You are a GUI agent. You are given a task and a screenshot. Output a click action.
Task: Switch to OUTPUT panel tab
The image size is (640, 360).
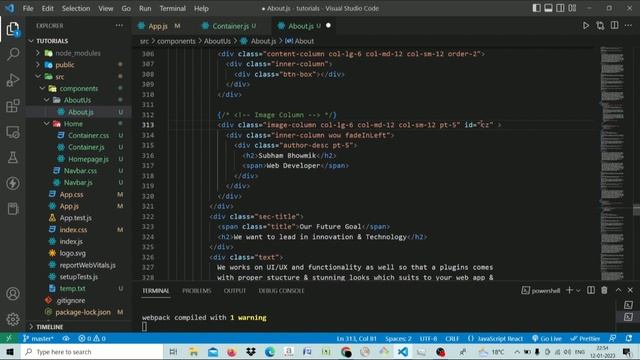coord(235,291)
